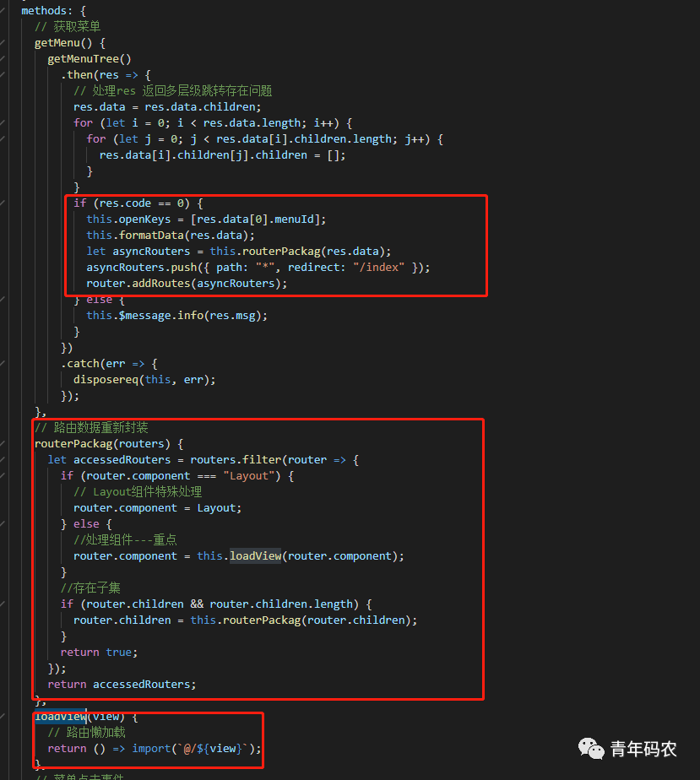Viewport: 700px width, 780px height.
Task: Click 'router.addRoutes(asyncRouters);' line
Action: [x=187, y=283]
